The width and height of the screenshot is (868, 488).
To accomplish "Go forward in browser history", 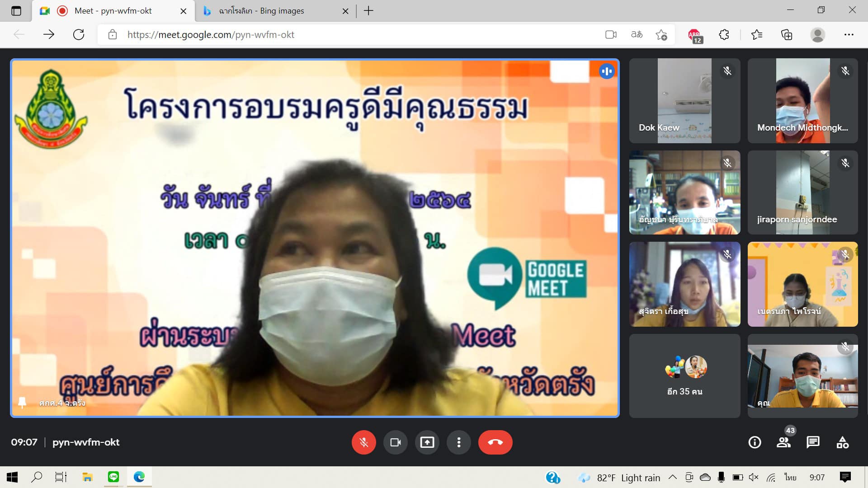I will click(x=48, y=34).
